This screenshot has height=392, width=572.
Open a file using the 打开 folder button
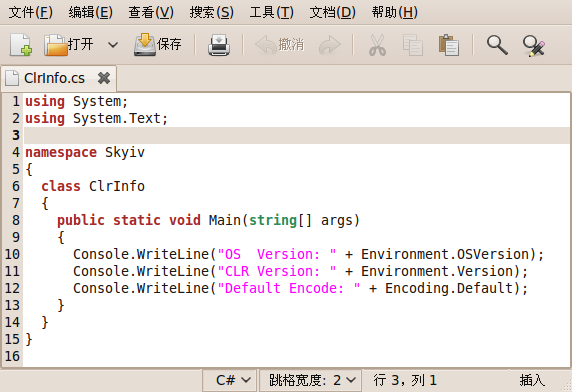click(69, 45)
